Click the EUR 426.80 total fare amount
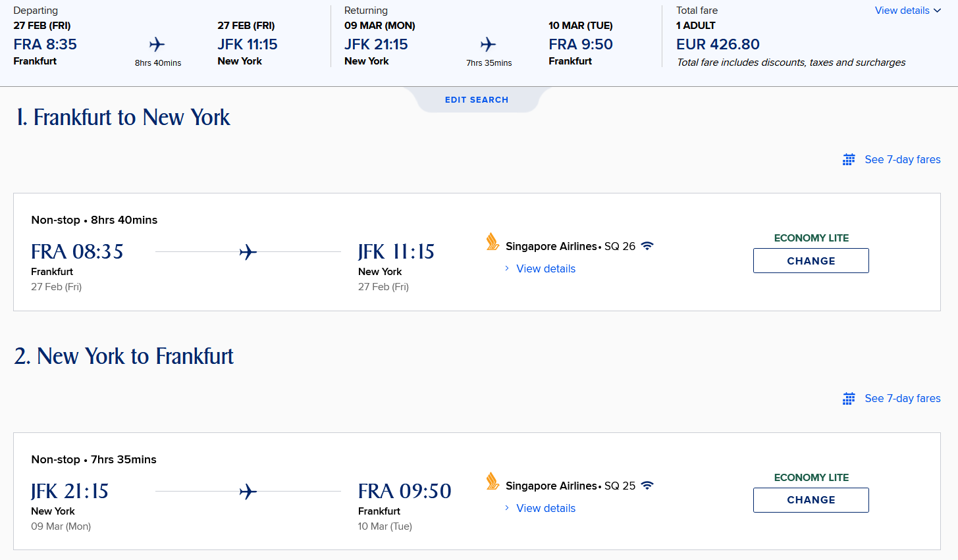Screen dimensions: 958x560 click(x=718, y=44)
